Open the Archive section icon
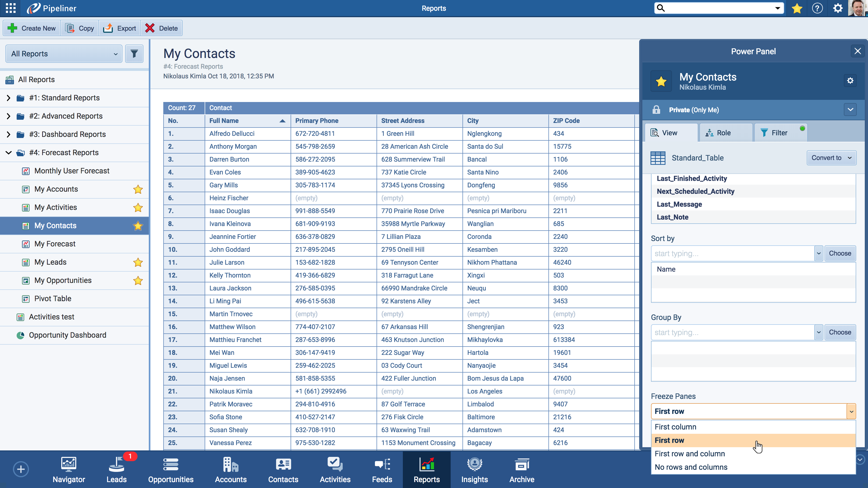The width and height of the screenshot is (868, 488). (x=522, y=469)
